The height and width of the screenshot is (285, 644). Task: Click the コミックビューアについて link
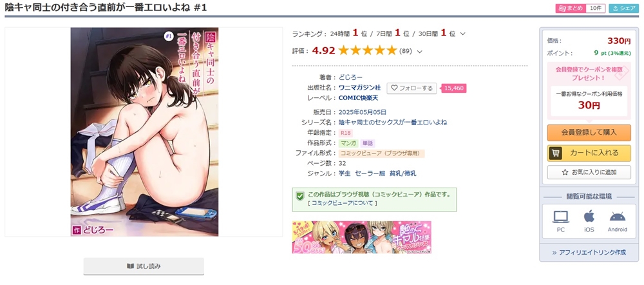tap(342, 203)
